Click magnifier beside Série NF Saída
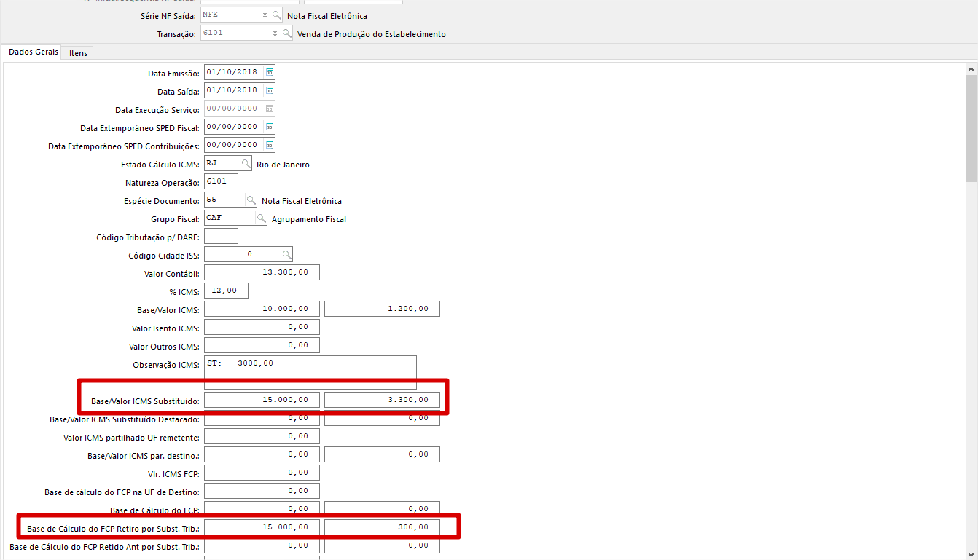 (277, 15)
